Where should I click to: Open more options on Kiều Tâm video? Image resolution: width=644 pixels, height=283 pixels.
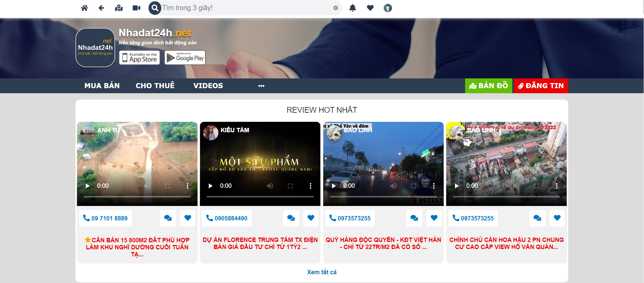coord(311,186)
